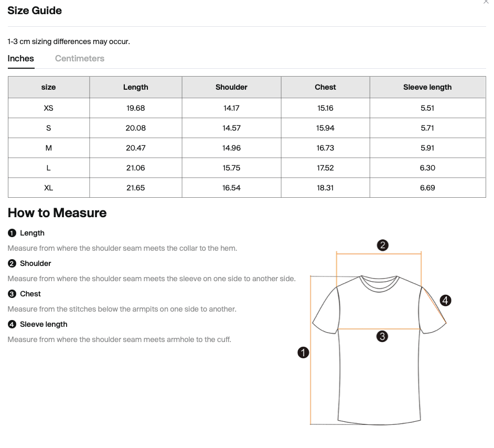Click the M size row label
Viewport: 494px width, 448px height.
coord(49,148)
